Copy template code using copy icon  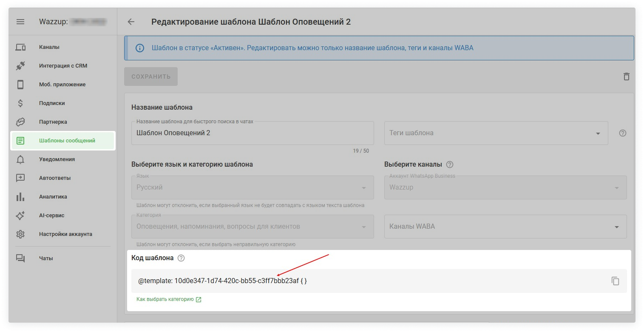click(615, 281)
